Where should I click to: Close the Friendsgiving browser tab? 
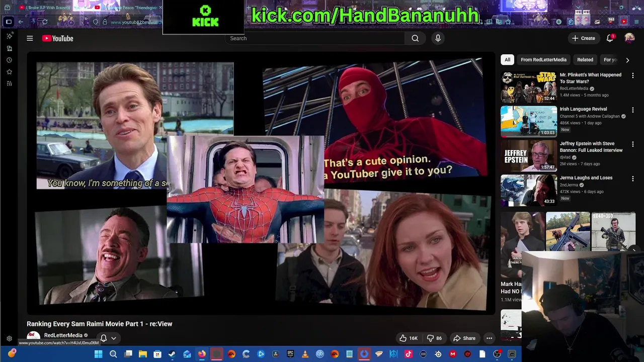click(160, 8)
